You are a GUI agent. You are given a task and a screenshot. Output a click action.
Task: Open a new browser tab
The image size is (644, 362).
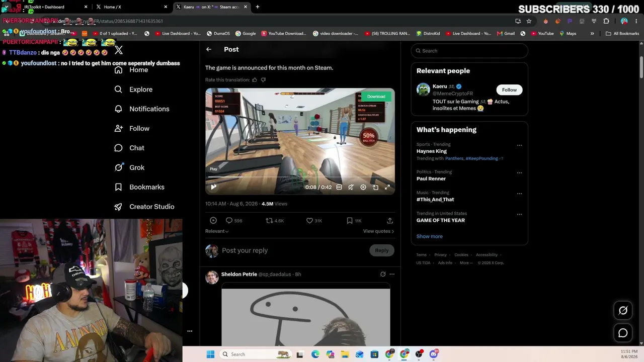pyautogui.click(x=258, y=7)
